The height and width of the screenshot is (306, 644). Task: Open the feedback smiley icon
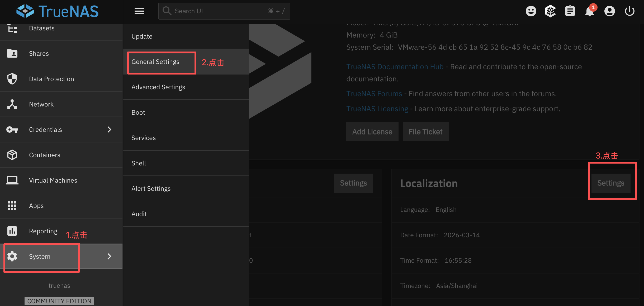tap(531, 11)
